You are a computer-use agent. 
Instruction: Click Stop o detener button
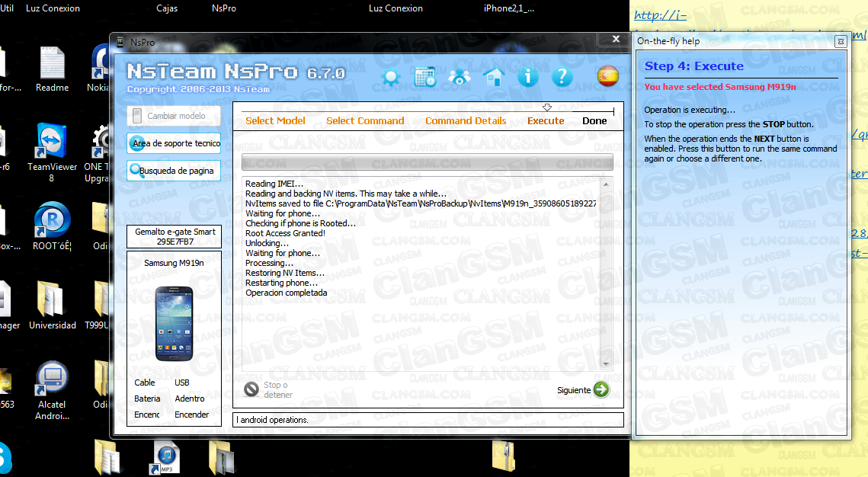(x=268, y=389)
